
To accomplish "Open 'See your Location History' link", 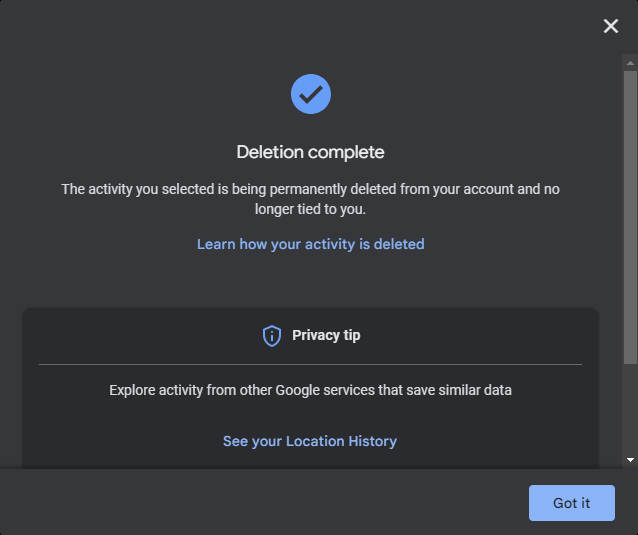I will click(310, 441).
